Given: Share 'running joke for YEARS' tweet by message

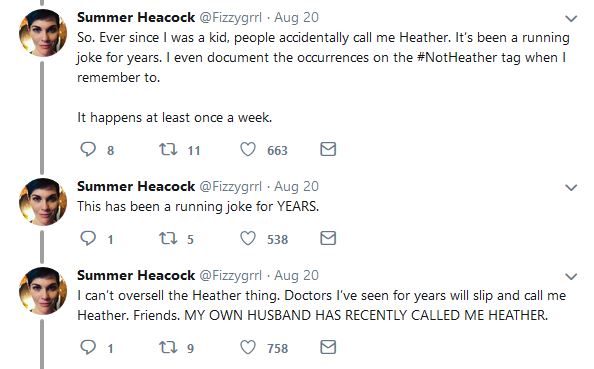Looking at the screenshot, I should (x=328, y=238).
